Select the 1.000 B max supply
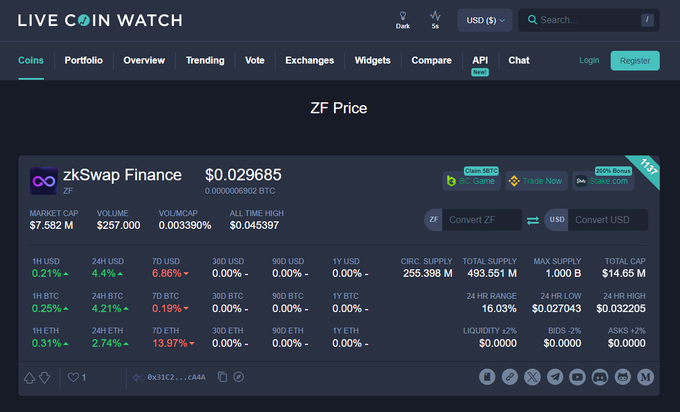680x412 pixels. [563, 274]
